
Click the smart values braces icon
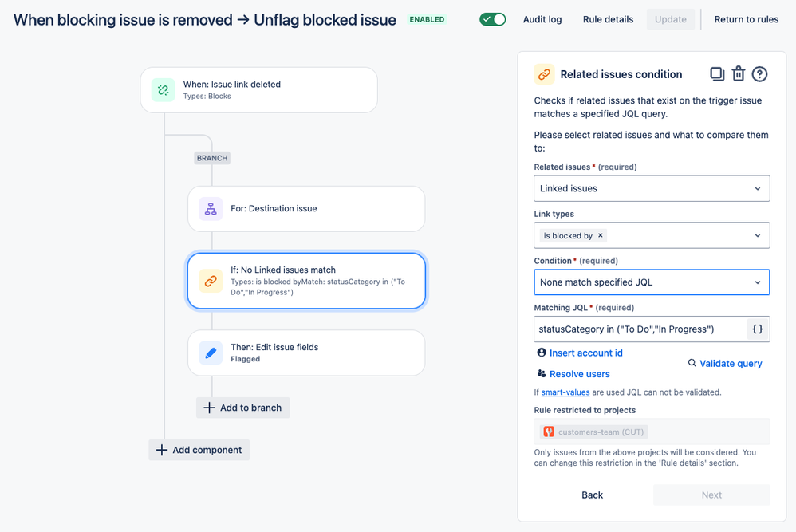tap(758, 329)
